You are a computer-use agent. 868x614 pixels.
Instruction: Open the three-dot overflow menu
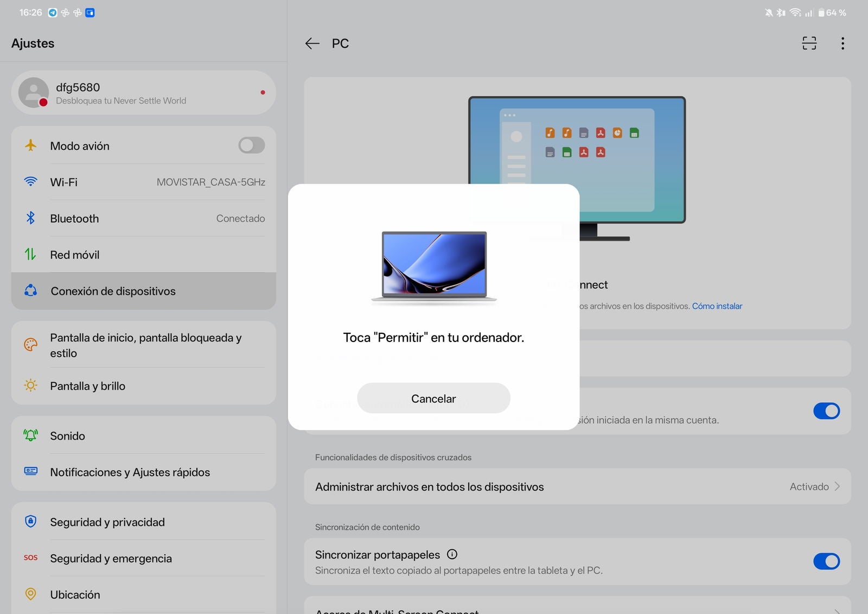[x=842, y=43]
